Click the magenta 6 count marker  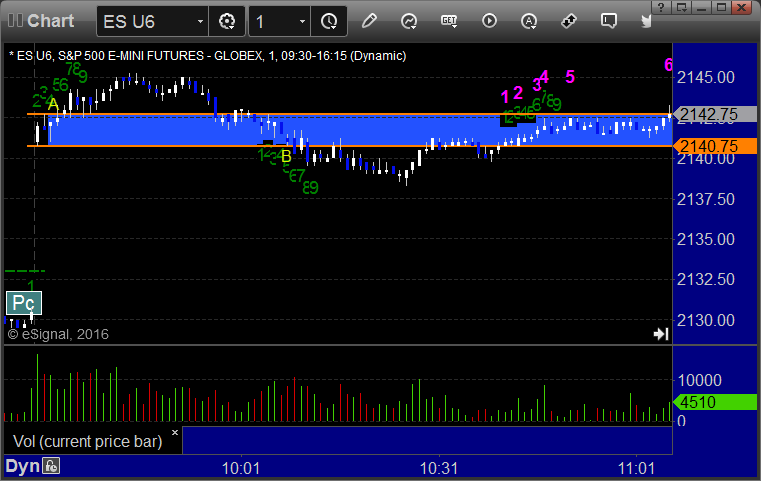click(669, 65)
